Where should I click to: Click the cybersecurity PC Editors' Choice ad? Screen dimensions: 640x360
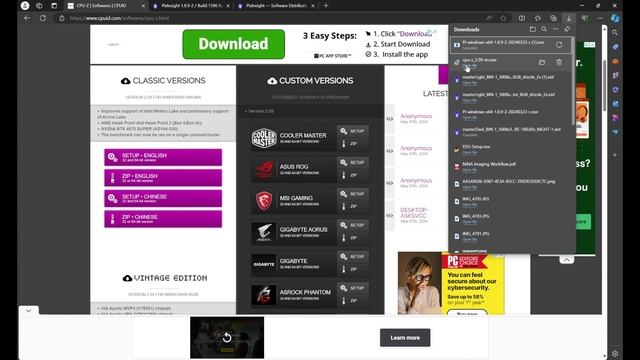click(x=451, y=283)
